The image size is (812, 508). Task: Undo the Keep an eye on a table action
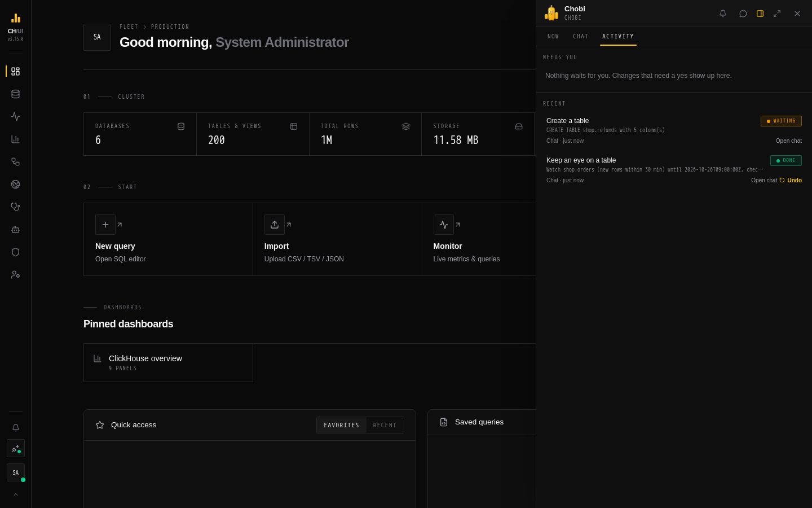pos(791,181)
